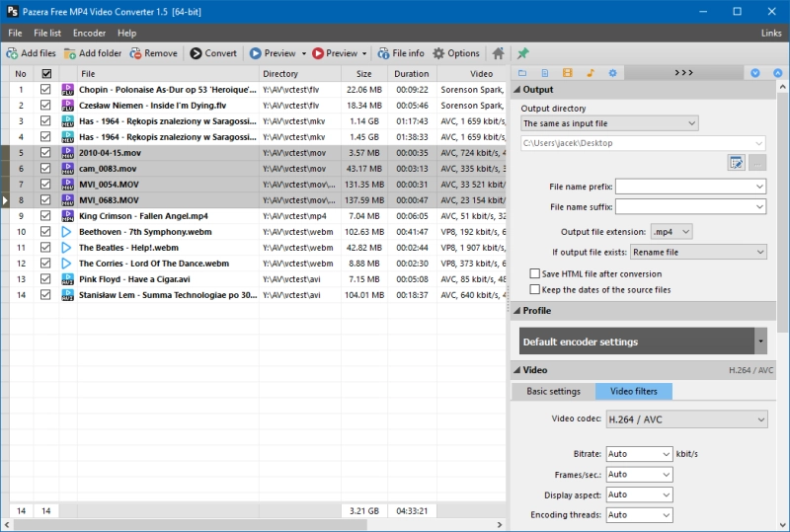The height and width of the screenshot is (532, 790).
Task: Collapse the Output section header
Action: tap(644, 90)
